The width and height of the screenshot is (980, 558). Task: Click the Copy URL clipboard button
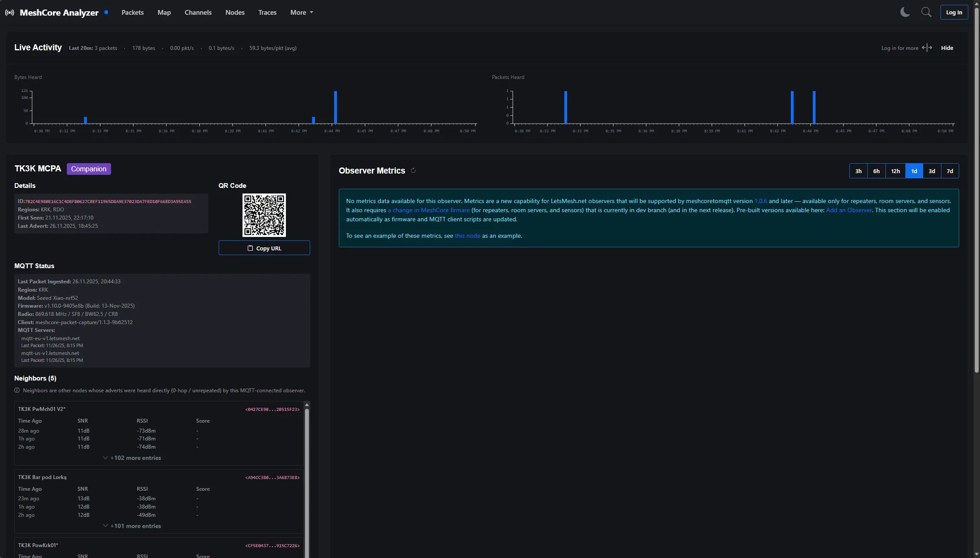[x=264, y=248]
